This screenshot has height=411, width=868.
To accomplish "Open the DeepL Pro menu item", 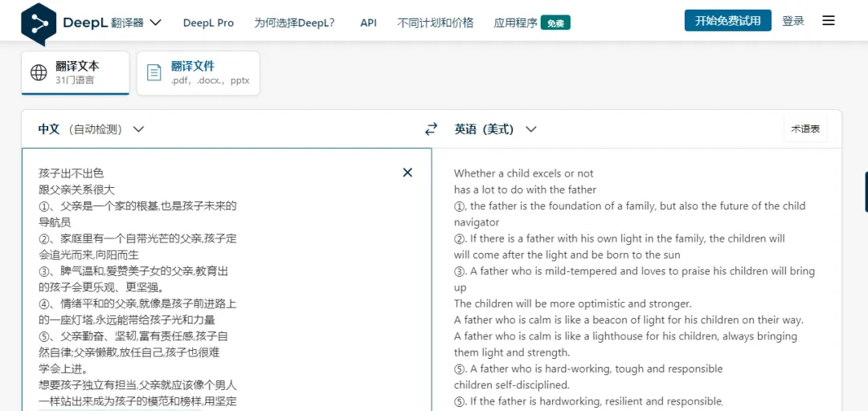I will point(209,22).
